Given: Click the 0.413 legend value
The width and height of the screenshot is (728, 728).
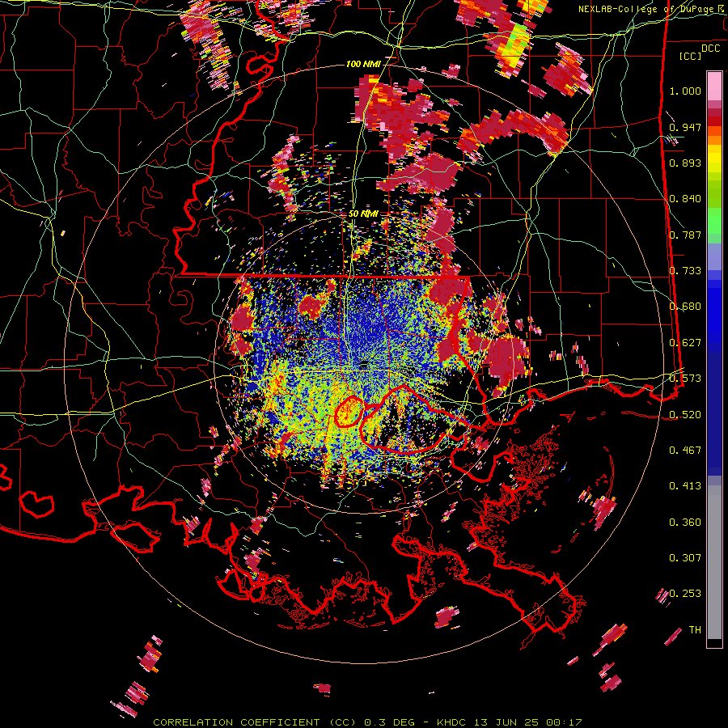Looking at the screenshot, I should point(685,486).
